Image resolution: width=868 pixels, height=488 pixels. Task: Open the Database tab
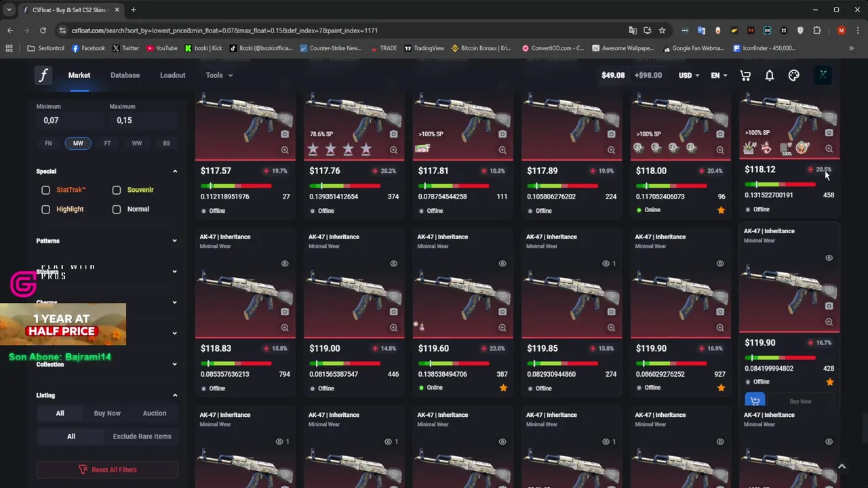[x=125, y=75]
